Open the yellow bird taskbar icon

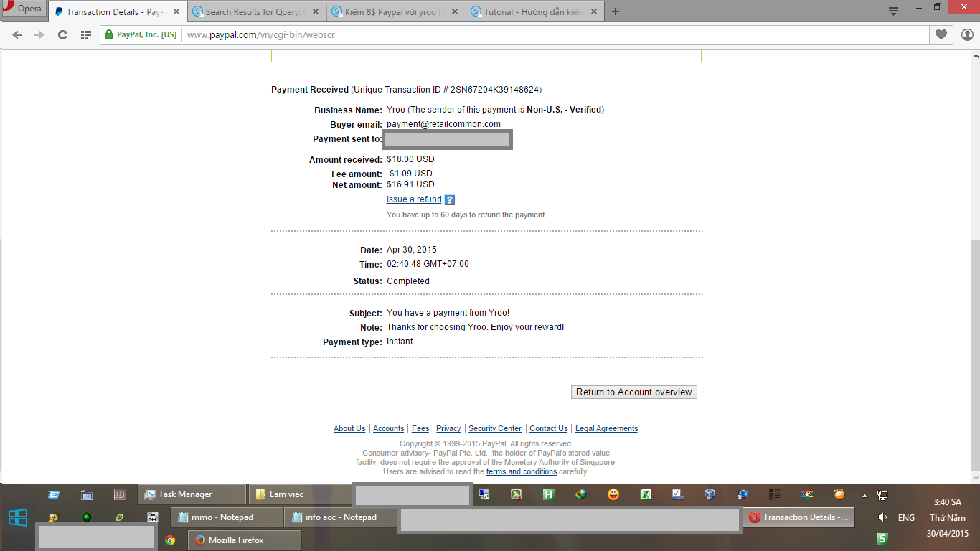coord(53,517)
